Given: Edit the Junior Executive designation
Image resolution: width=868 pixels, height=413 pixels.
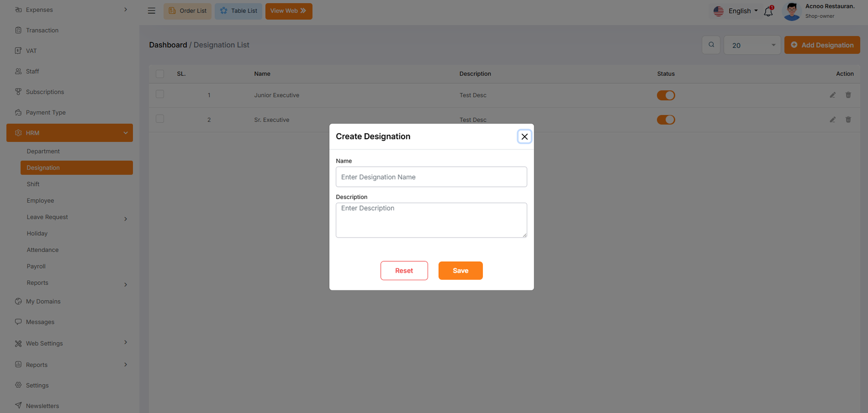Looking at the screenshot, I should tap(832, 95).
